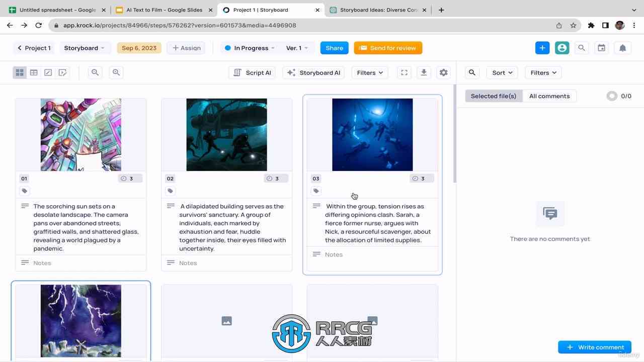
Task: Zoom out storyboard cards
Action: pyautogui.click(x=95, y=72)
